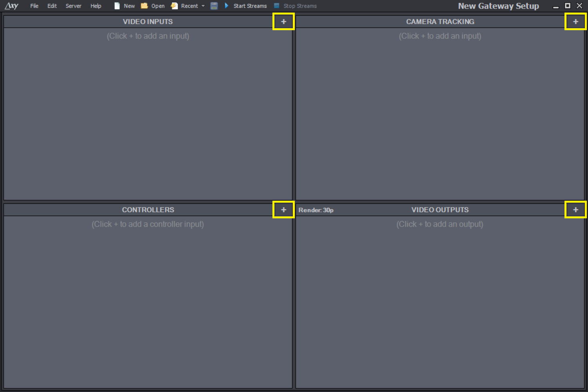Screen dimensions: 588x392
Task: Click the New Gateway Setup title
Action: pos(499,6)
